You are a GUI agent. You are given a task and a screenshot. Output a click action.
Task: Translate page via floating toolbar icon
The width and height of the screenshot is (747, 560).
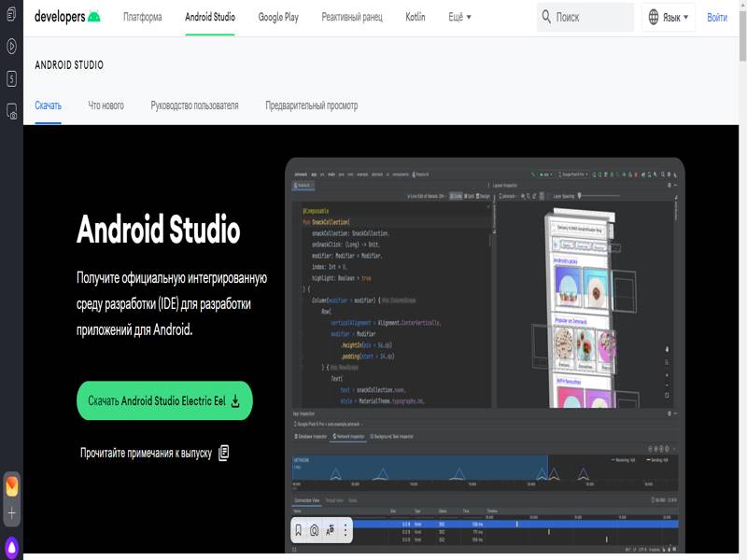point(330,530)
